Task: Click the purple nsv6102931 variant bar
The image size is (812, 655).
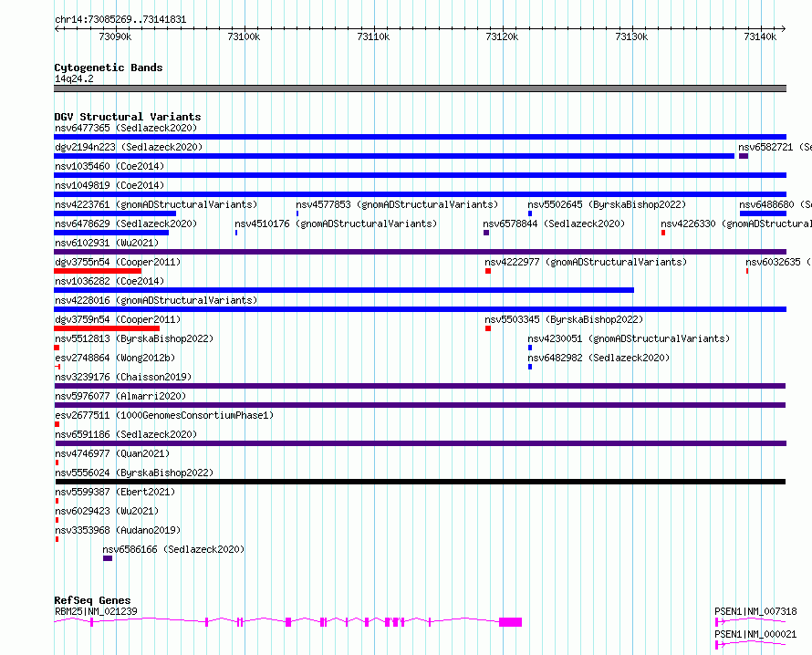Action: [420, 252]
